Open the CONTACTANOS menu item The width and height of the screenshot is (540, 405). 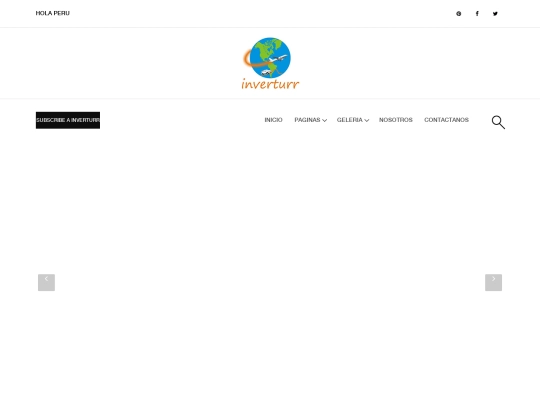click(446, 120)
